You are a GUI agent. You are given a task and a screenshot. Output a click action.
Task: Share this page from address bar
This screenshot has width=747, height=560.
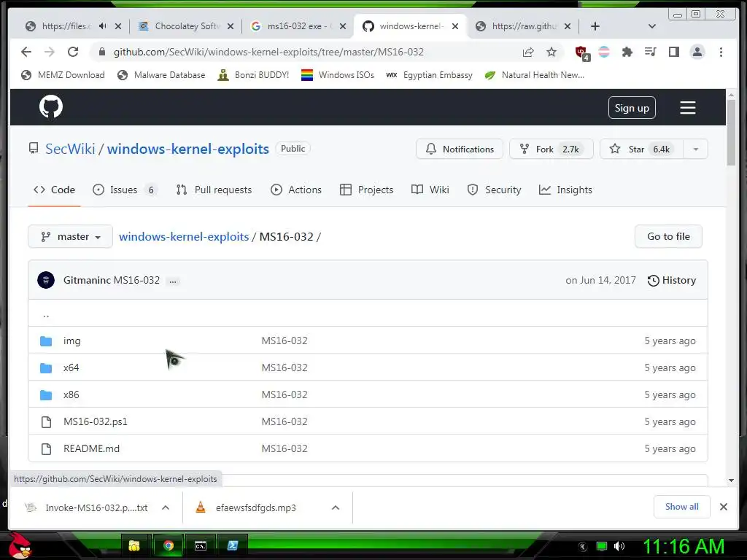pyautogui.click(x=528, y=52)
